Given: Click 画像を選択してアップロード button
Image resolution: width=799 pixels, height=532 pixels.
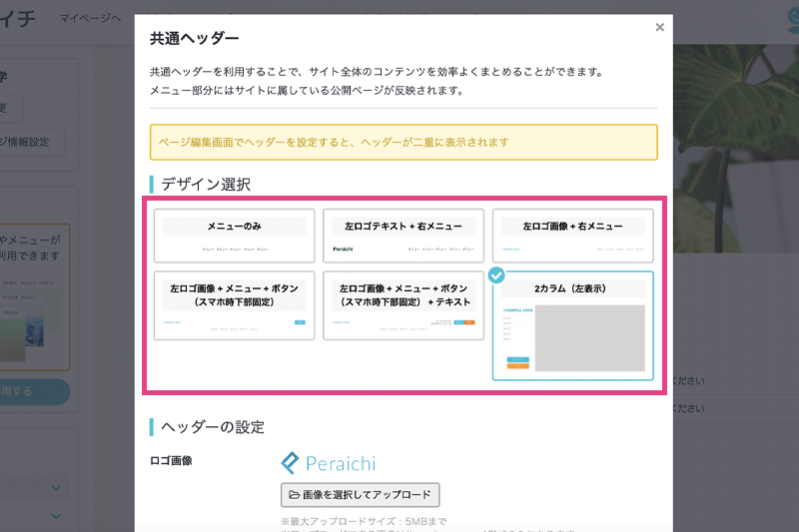Looking at the screenshot, I should click(x=361, y=494).
